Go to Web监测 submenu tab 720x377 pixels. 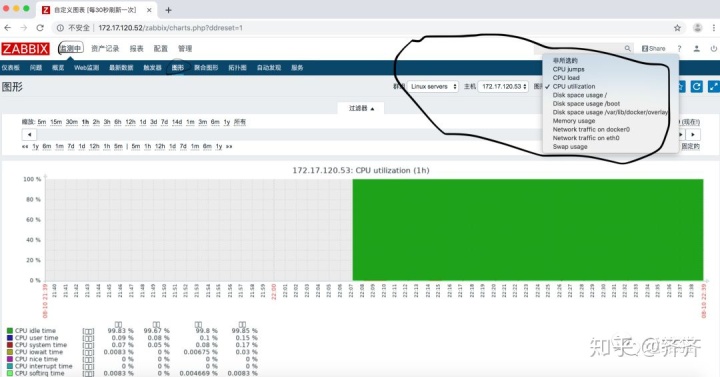(x=86, y=68)
